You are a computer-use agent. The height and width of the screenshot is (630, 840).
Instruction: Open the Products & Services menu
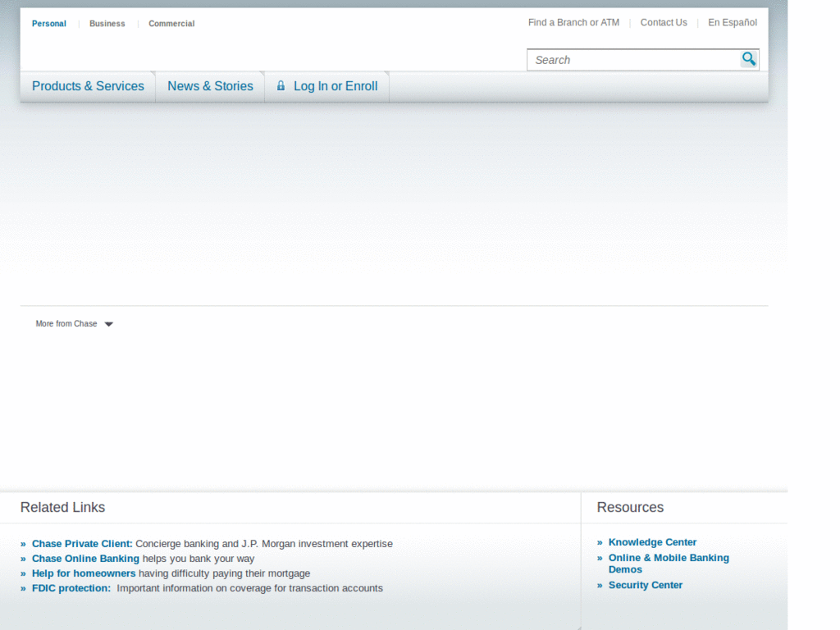click(88, 86)
